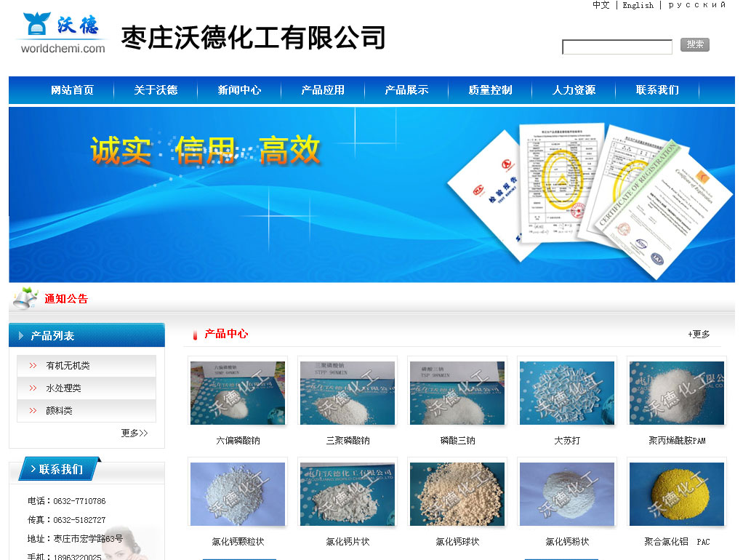The width and height of the screenshot is (743, 560).
Task: Switch language to English
Action: (x=638, y=5)
